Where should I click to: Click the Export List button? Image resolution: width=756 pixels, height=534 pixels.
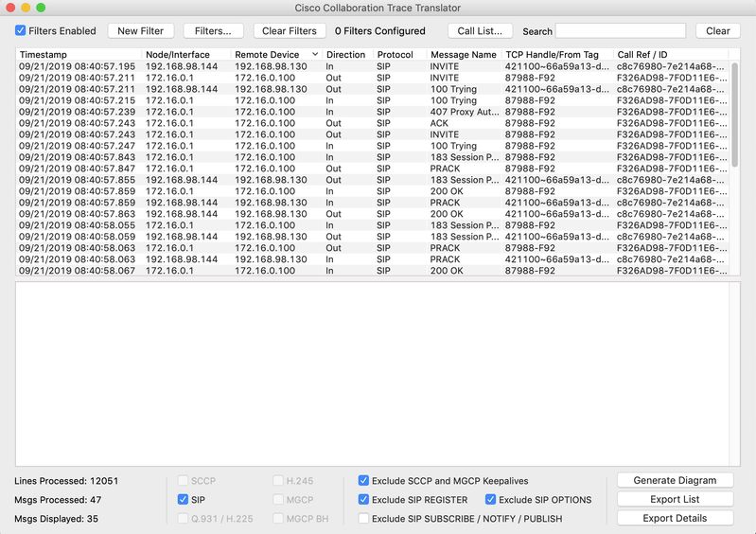(x=675, y=499)
